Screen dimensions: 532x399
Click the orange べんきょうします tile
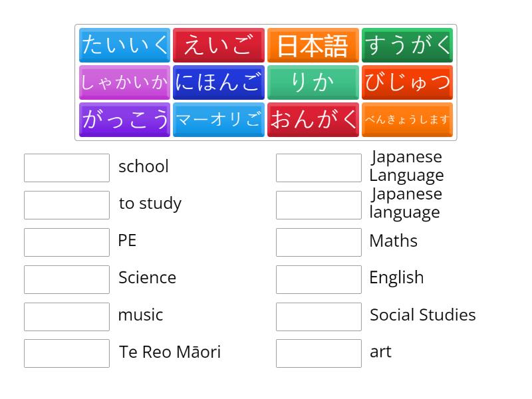(x=407, y=120)
